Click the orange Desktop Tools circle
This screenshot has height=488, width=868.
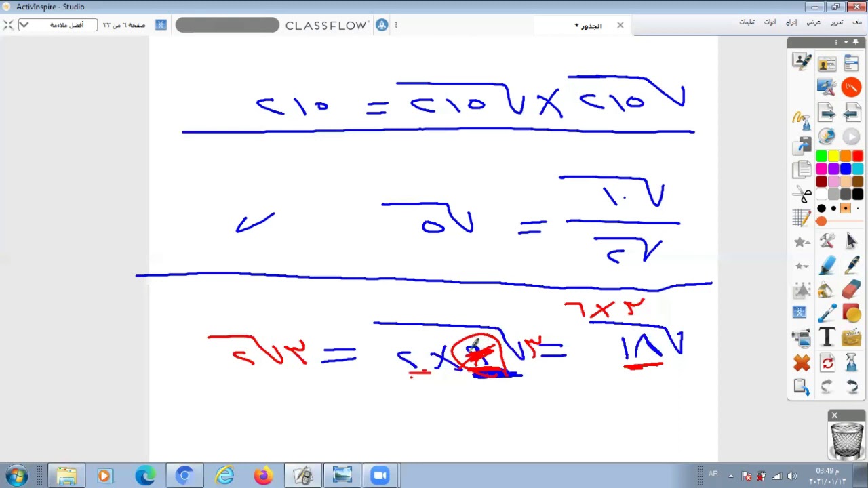point(852,87)
